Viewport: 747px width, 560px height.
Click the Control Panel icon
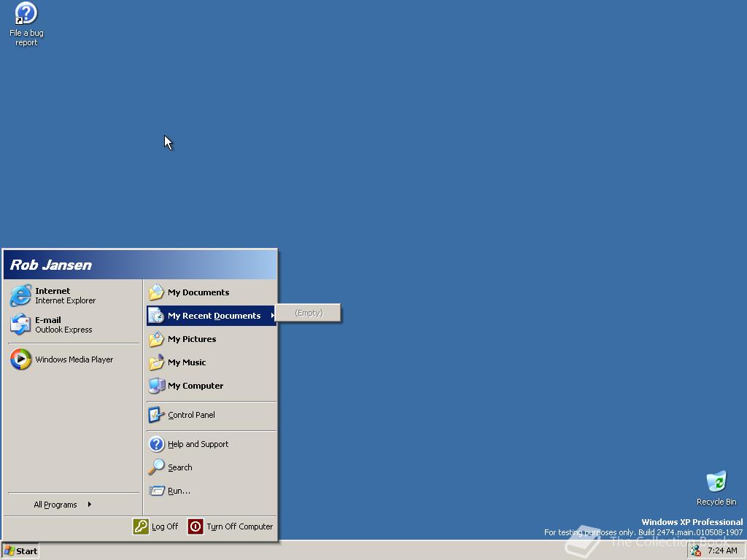tap(156, 415)
